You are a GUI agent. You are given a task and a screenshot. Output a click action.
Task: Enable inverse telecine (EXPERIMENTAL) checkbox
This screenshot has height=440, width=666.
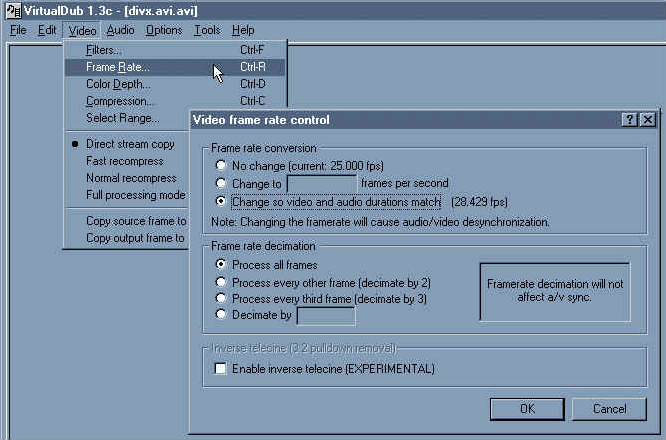[x=220, y=368]
